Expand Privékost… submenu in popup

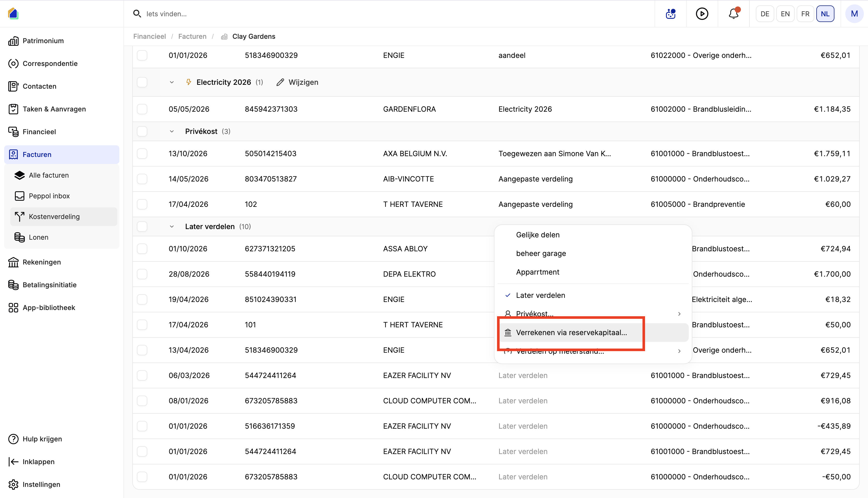point(593,314)
